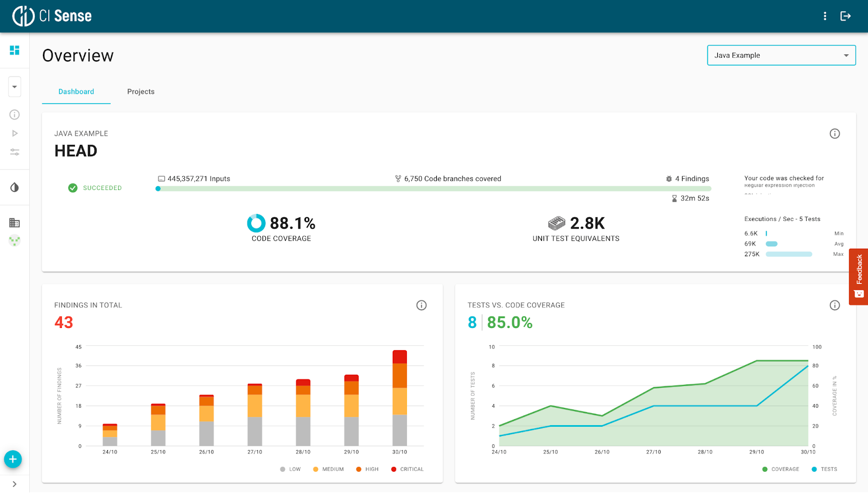This screenshot has width=868, height=493.
Task: Open the Java Example project dropdown
Action: pyautogui.click(x=781, y=55)
